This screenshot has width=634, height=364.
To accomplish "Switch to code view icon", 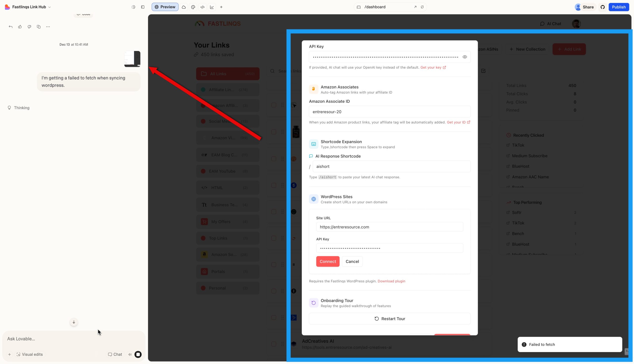I will coord(203,7).
